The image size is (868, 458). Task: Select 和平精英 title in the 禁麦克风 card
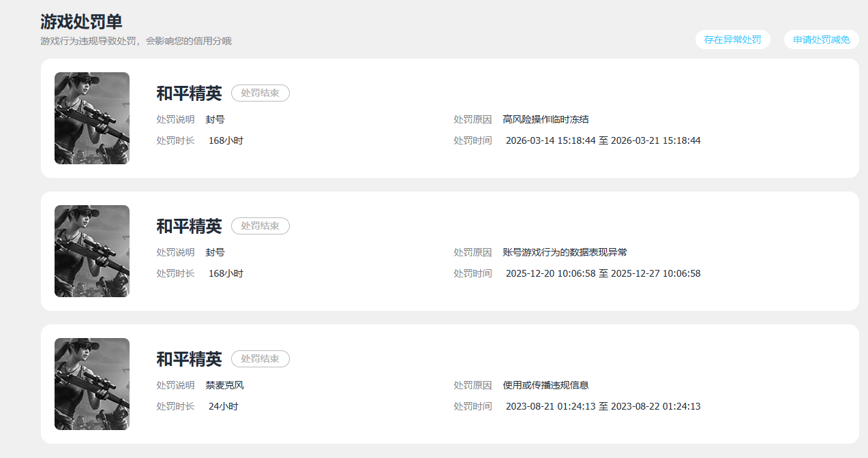[x=189, y=358]
